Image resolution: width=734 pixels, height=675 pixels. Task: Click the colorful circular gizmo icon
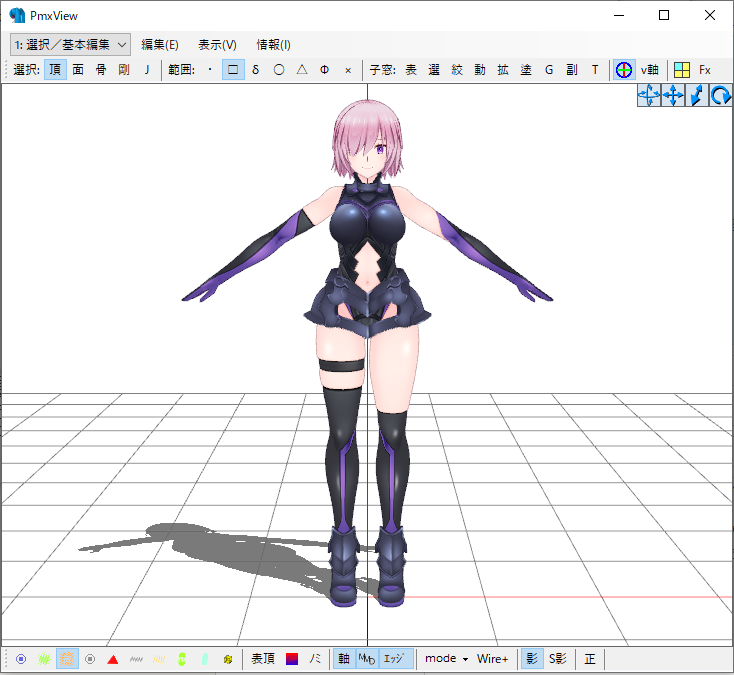pos(623,70)
